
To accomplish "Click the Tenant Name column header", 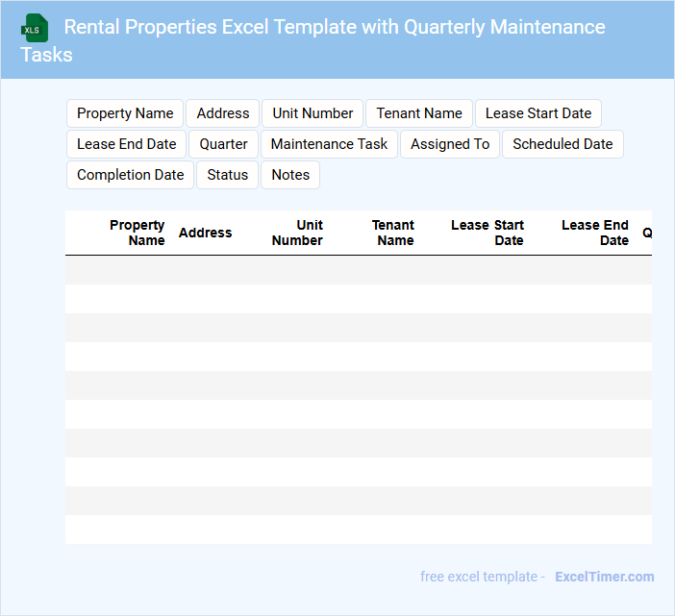I will click(393, 233).
